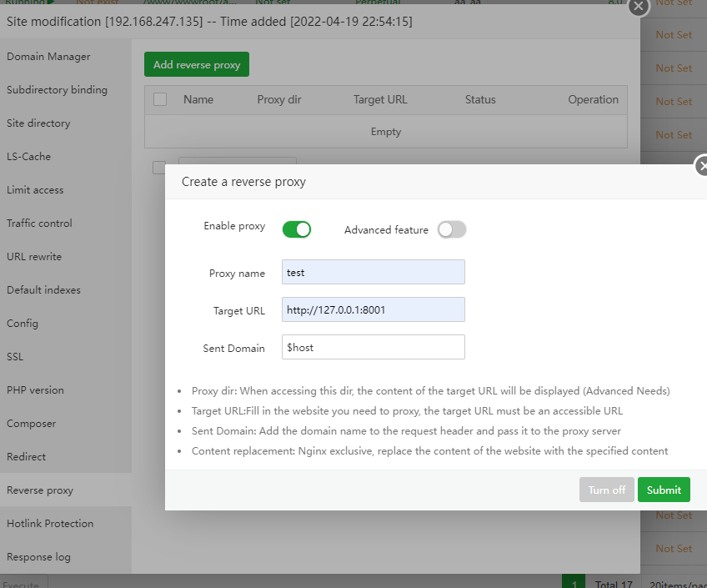
Task: Click the Add reverse proxy button
Action: (x=197, y=65)
